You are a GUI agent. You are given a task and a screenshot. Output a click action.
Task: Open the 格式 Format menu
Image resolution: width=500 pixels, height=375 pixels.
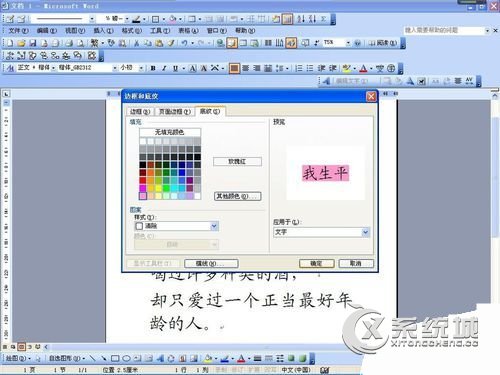(132, 31)
